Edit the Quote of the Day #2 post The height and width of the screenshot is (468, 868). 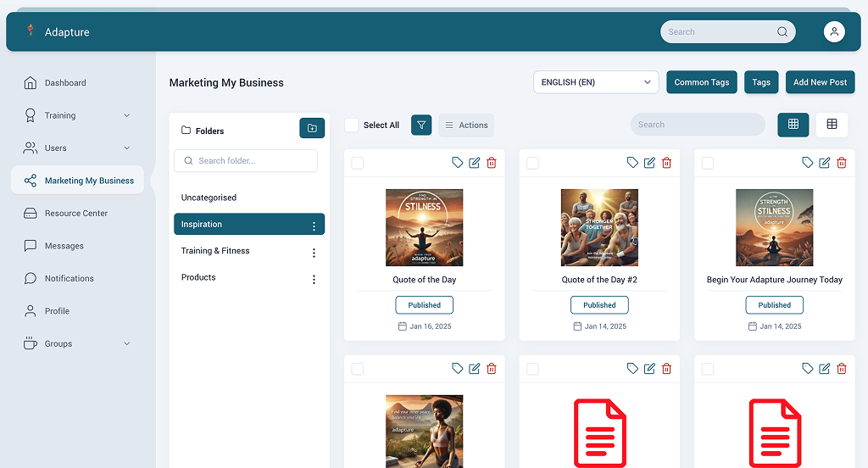tap(649, 163)
